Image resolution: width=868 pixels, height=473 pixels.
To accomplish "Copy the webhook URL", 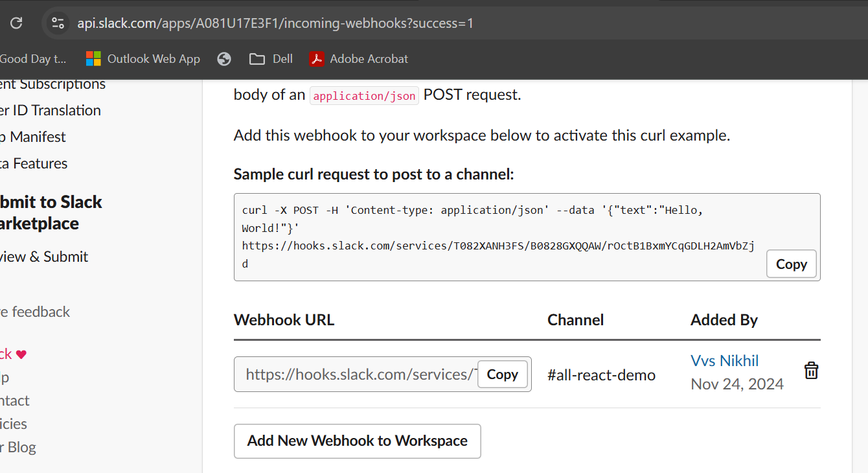I will (502, 375).
